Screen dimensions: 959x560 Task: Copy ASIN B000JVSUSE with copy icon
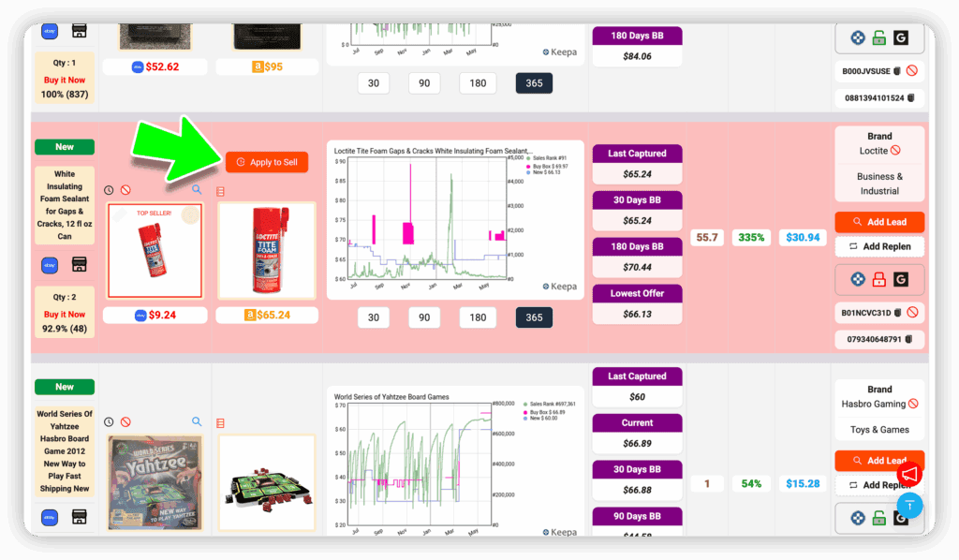tap(896, 71)
